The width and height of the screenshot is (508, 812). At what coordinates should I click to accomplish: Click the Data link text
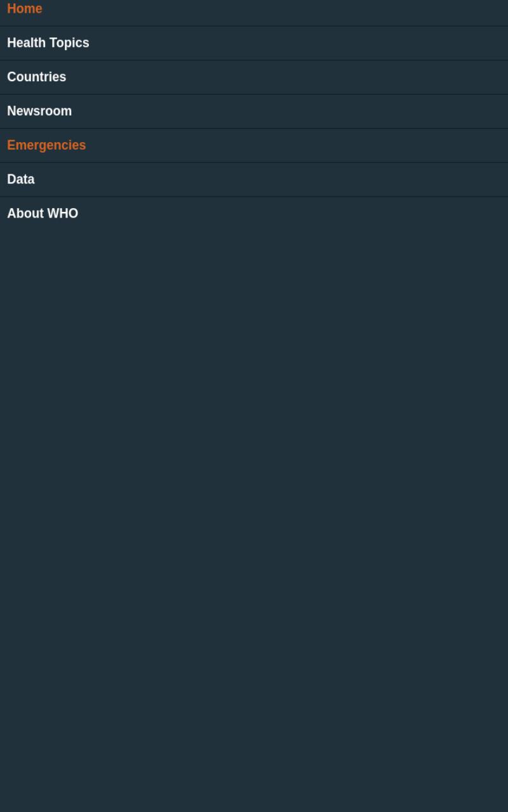tap(21, 180)
